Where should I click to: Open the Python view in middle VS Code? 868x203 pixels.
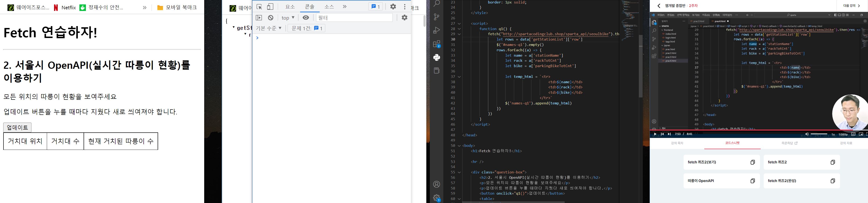(x=437, y=57)
